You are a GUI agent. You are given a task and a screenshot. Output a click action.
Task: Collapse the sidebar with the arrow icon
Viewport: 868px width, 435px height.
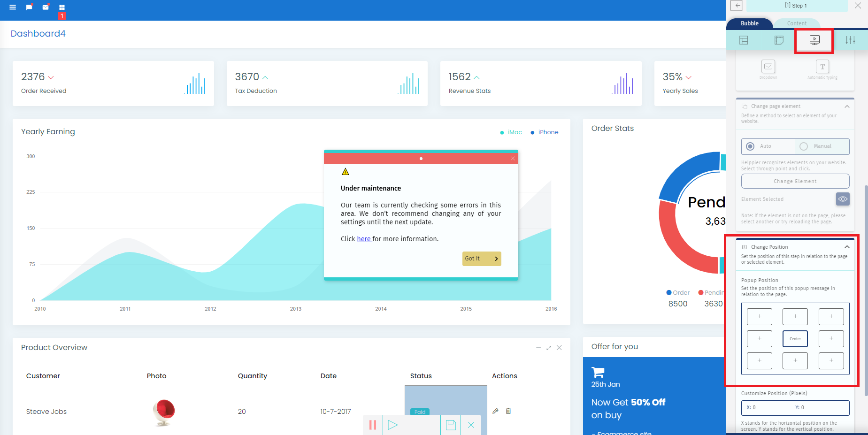click(x=736, y=6)
